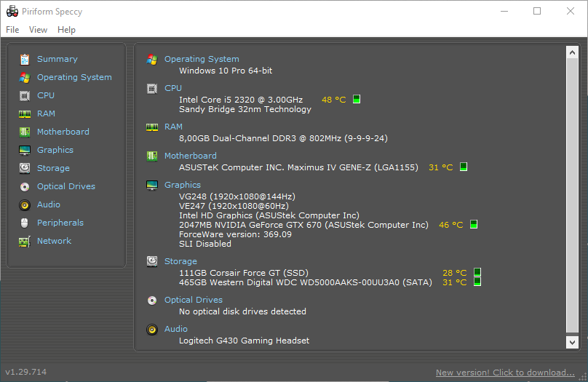Screen dimensions: 588x382
Task: Click the green temperature indicator next to CPU 48 °C
Action: pyautogui.click(x=357, y=99)
